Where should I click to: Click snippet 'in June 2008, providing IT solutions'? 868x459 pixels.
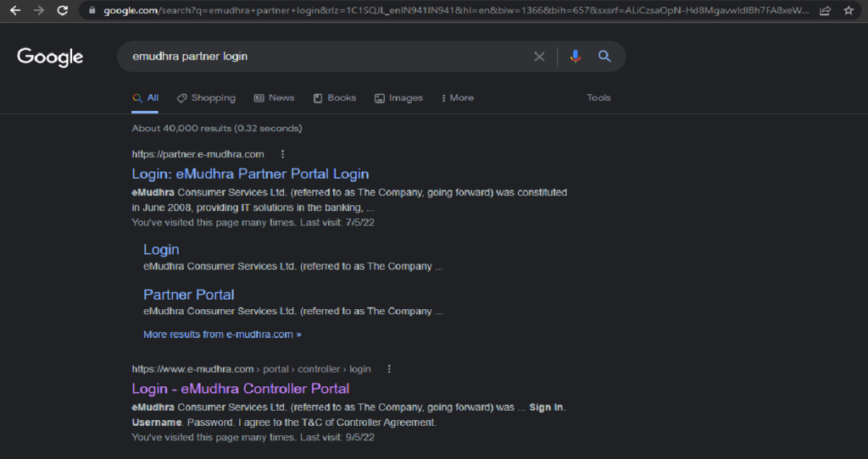247,207
